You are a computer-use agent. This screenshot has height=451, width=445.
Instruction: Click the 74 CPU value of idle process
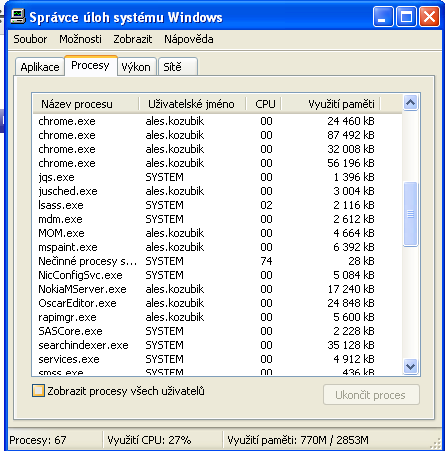[266, 261]
